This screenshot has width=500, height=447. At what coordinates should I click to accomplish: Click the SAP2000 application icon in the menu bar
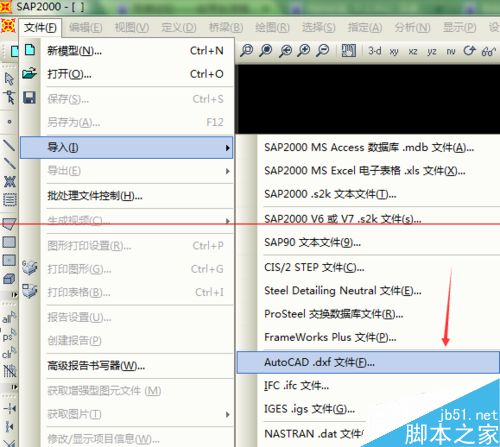[8, 26]
